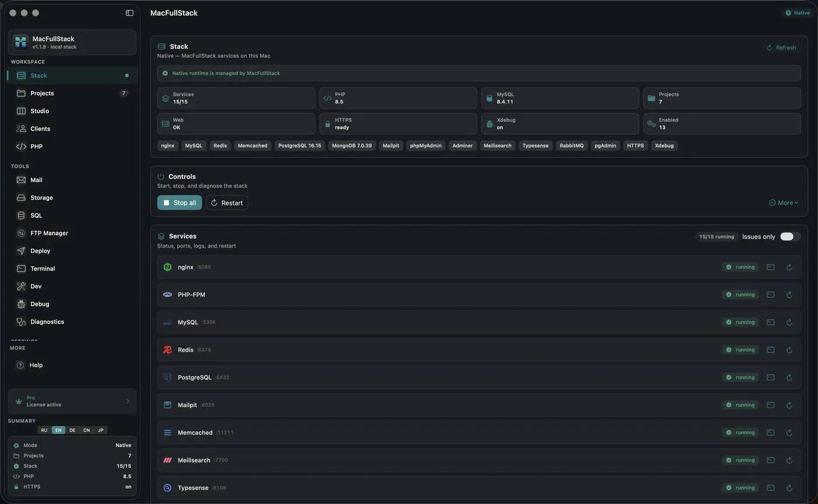This screenshot has height=504, width=818.
Task: Open the SQL tool
Action: (x=72, y=215)
